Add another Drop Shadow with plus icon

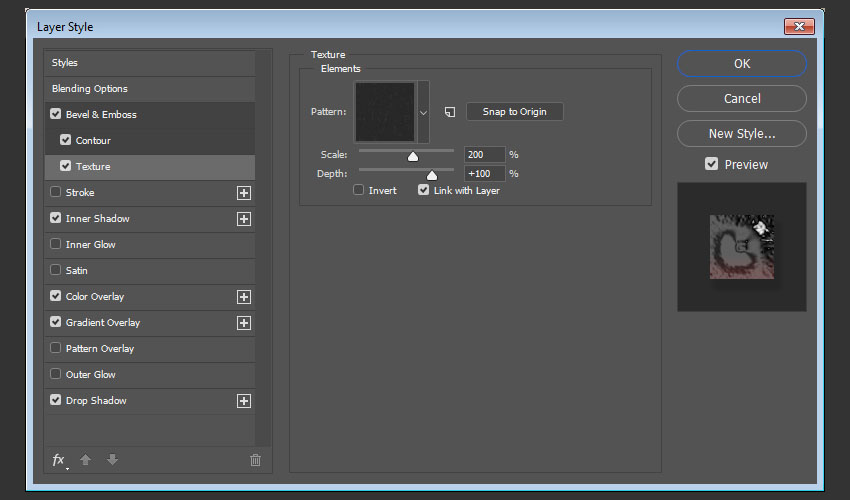[x=243, y=401]
